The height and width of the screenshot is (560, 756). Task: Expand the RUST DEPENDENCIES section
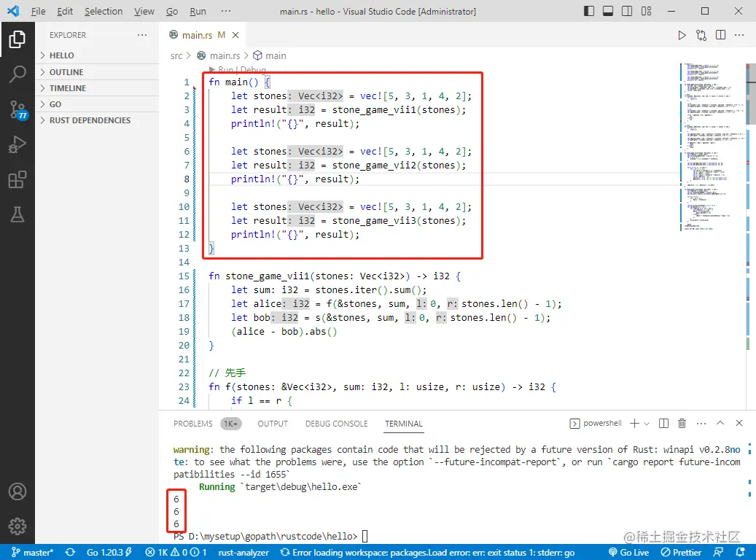[97, 120]
